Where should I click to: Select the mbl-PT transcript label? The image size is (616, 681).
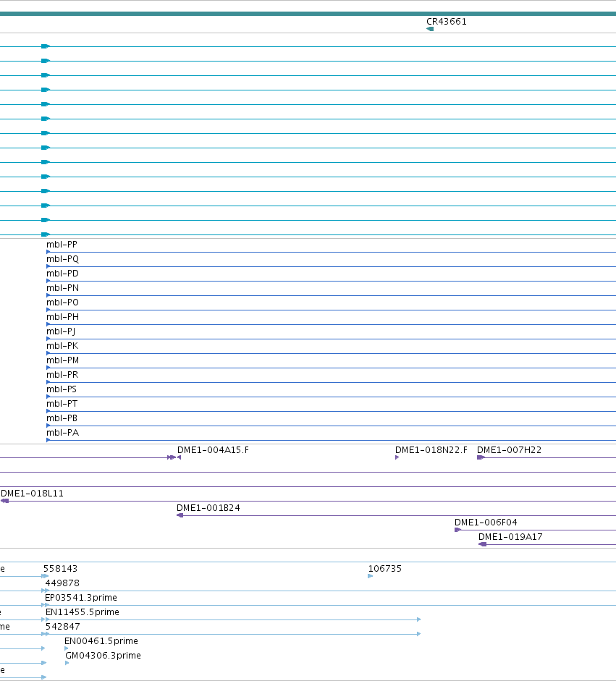pos(62,404)
